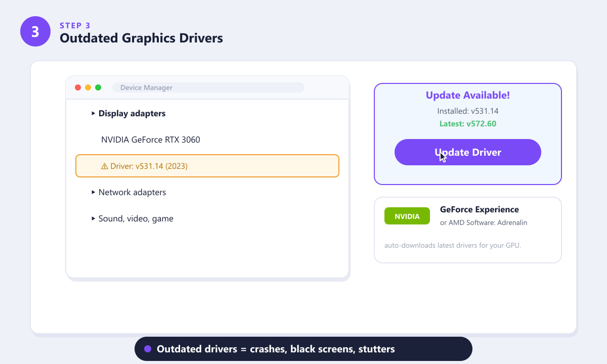Image resolution: width=607 pixels, height=364 pixels.
Task: Click the Device Manager title field
Action: coord(208,87)
